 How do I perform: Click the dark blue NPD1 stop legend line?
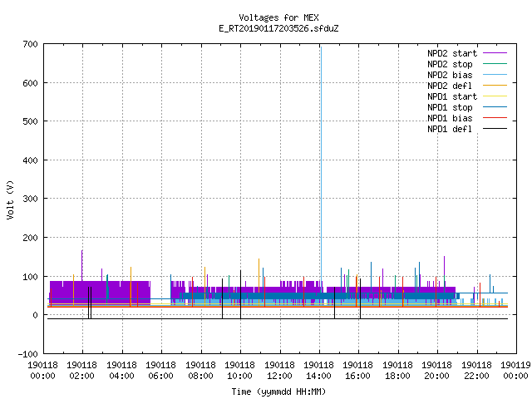click(x=495, y=107)
